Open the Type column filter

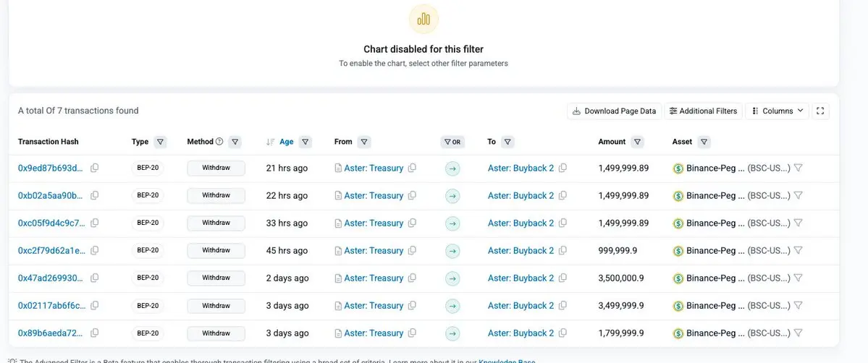(161, 142)
